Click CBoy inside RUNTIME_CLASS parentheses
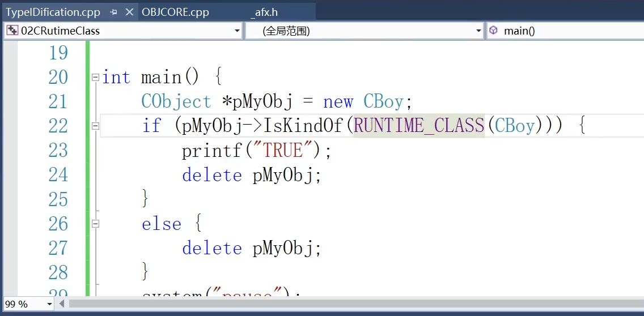The height and width of the screenshot is (316, 644). coord(515,126)
